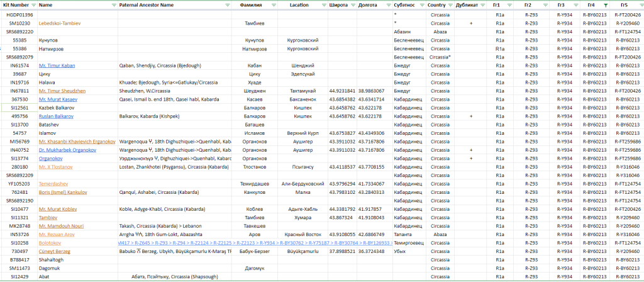The width and height of the screenshot is (644, 282).
Task: Open the Mr. Mamdouh Nouri link
Action: [61, 226]
